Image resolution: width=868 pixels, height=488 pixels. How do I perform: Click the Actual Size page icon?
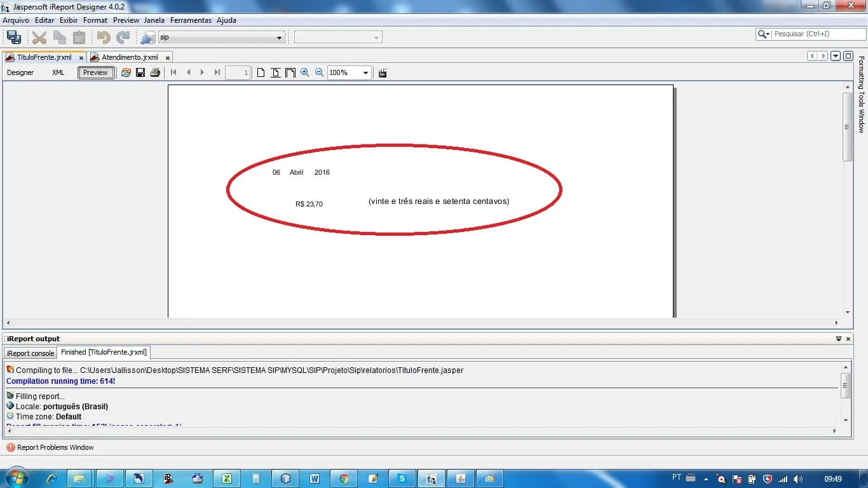tap(261, 72)
